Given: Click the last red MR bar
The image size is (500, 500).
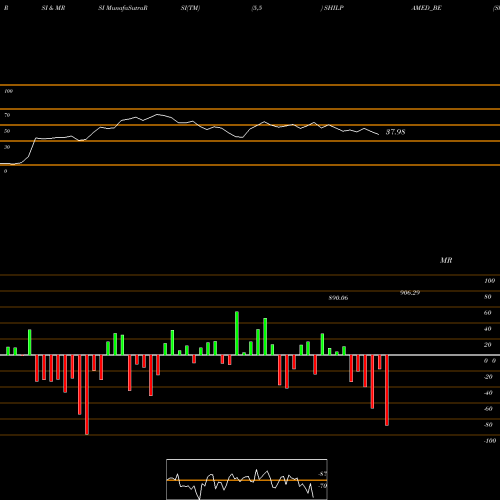Looking at the screenshot, I should point(387,390).
